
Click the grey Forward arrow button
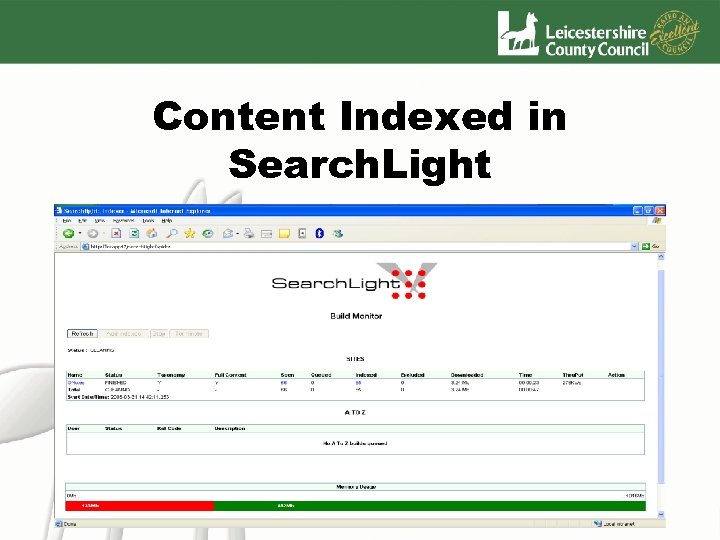click(93, 234)
